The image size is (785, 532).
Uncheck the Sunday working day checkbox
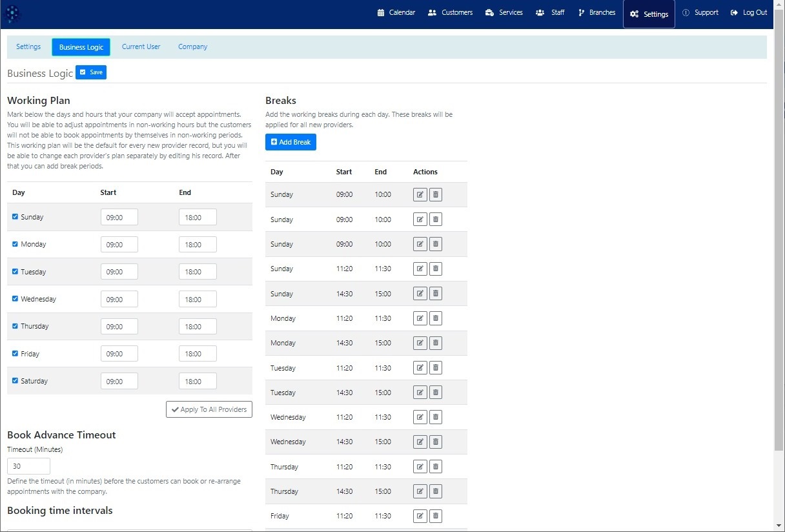[15, 217]
